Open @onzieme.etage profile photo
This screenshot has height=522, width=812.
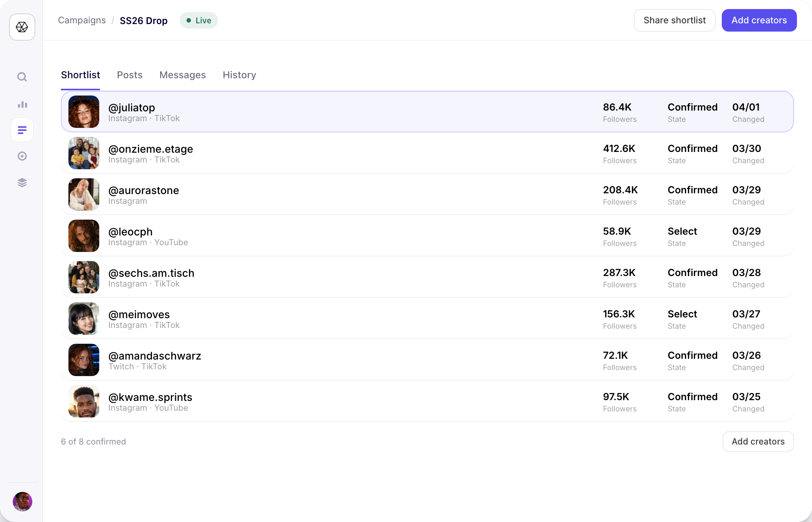[x=84, y=153]
